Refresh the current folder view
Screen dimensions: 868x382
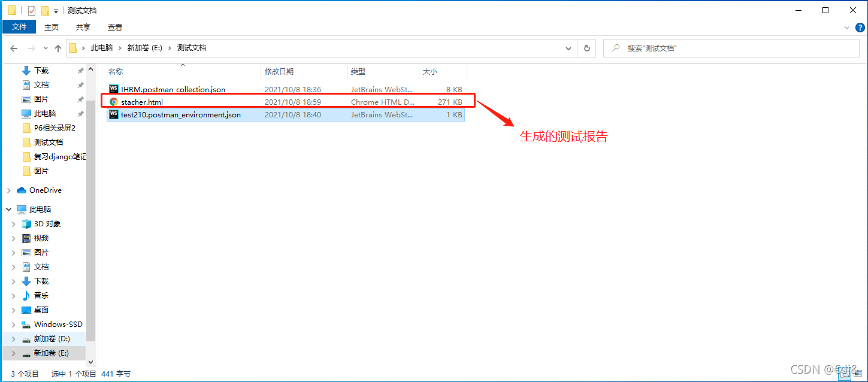(x=586, y=48)
